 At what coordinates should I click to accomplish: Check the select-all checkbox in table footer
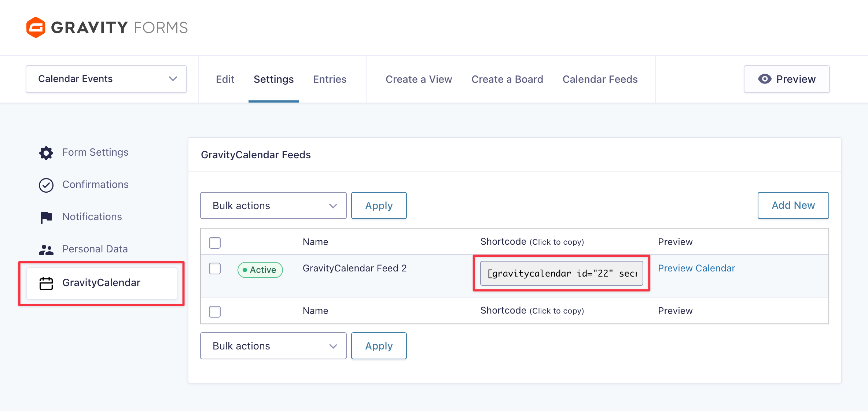(215, 311)
